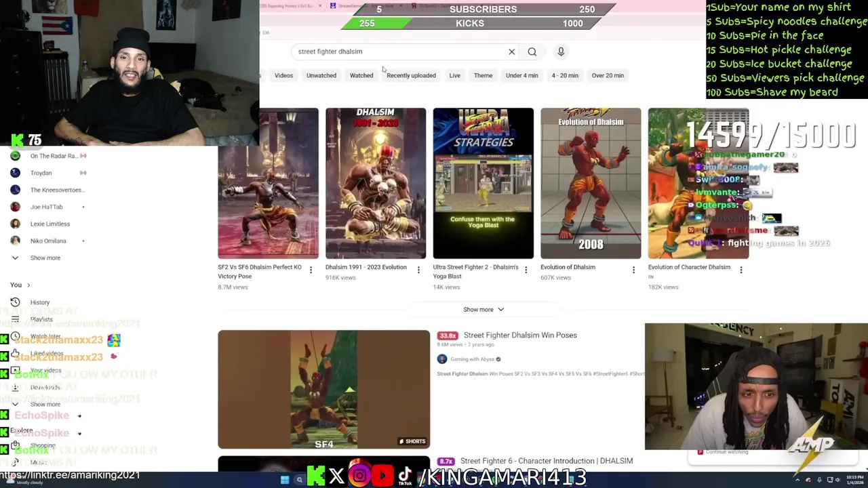Screen dimensions: 868x488
Task: Select the Over 20 min filter chip
Action: 608,75
